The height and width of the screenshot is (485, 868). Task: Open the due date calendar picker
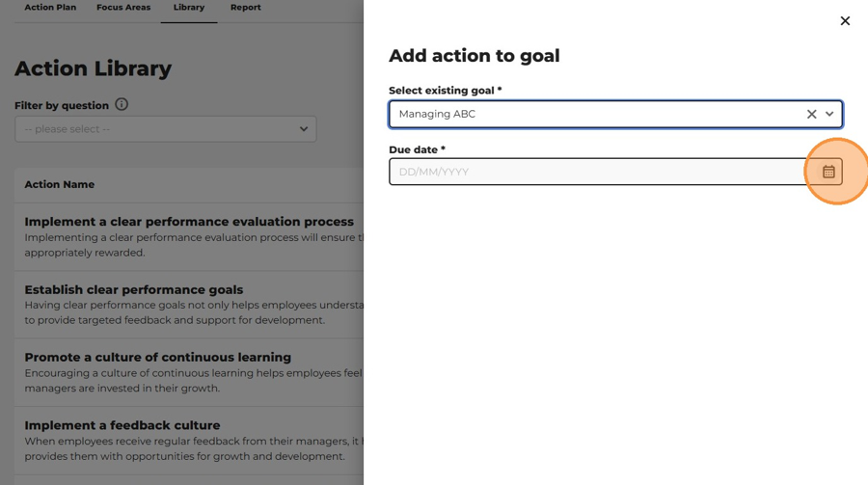(828, 172)
